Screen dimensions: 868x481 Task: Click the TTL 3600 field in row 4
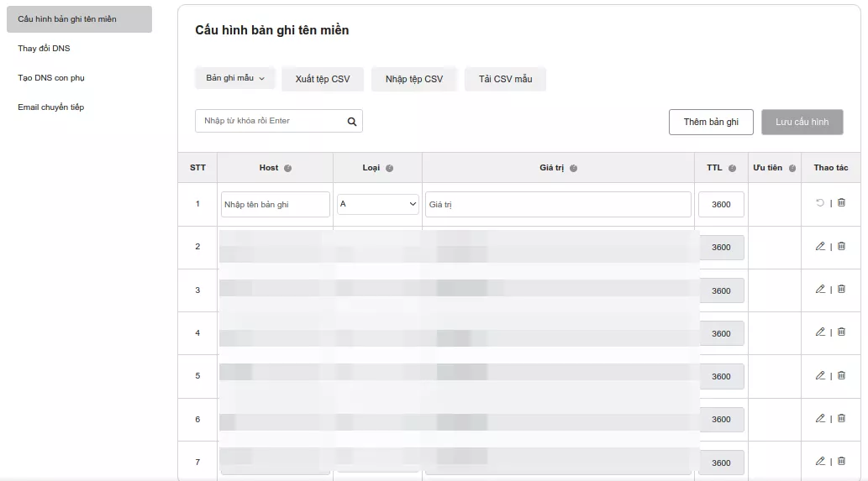(721, 334)
